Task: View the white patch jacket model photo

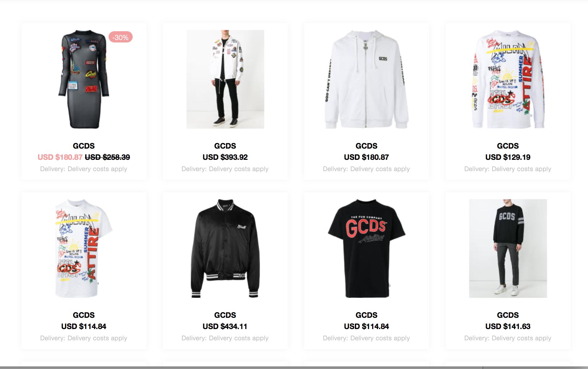Action: (x=225, y=79)
